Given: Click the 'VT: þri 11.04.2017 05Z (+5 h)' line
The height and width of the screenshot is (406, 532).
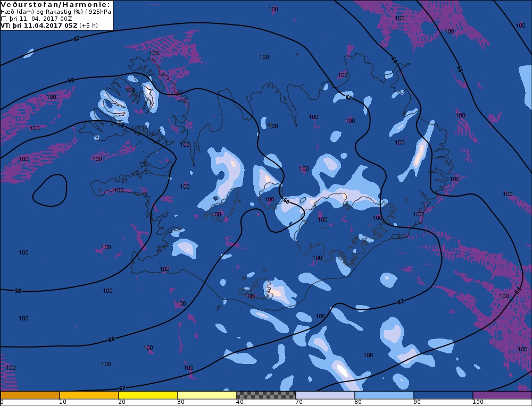Looking at the screenshot, I should (49, 26).
